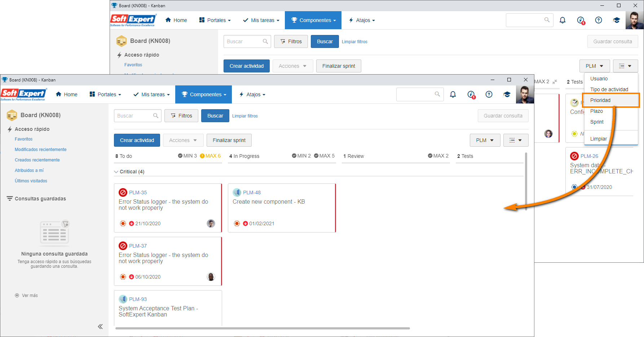Choose Limpiar in grouping menu

pos(611,139)
